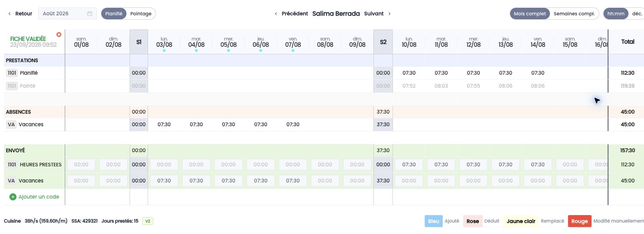Image resolution: width=644 pixels, height=234 pixels.
Task: Switch to Pointage view
Action: 141,13
